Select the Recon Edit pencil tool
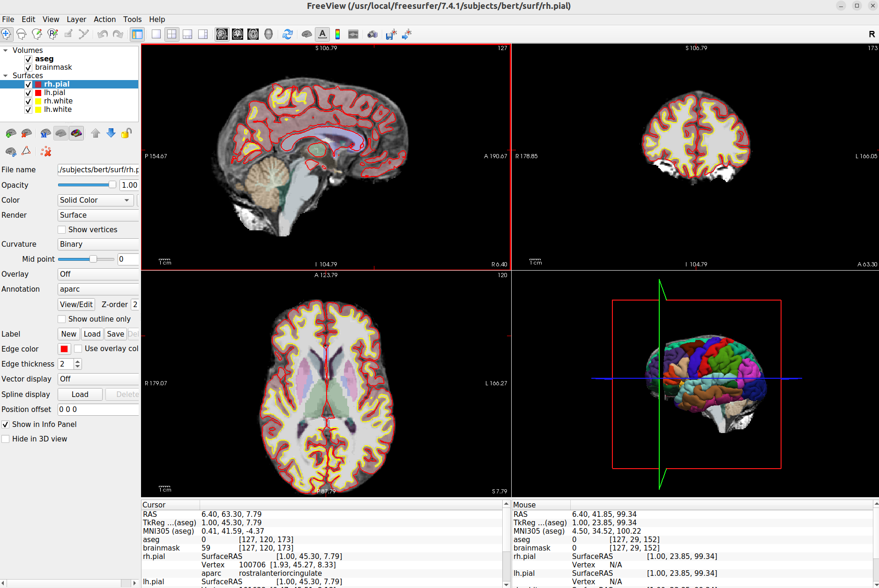 (53, 34)
